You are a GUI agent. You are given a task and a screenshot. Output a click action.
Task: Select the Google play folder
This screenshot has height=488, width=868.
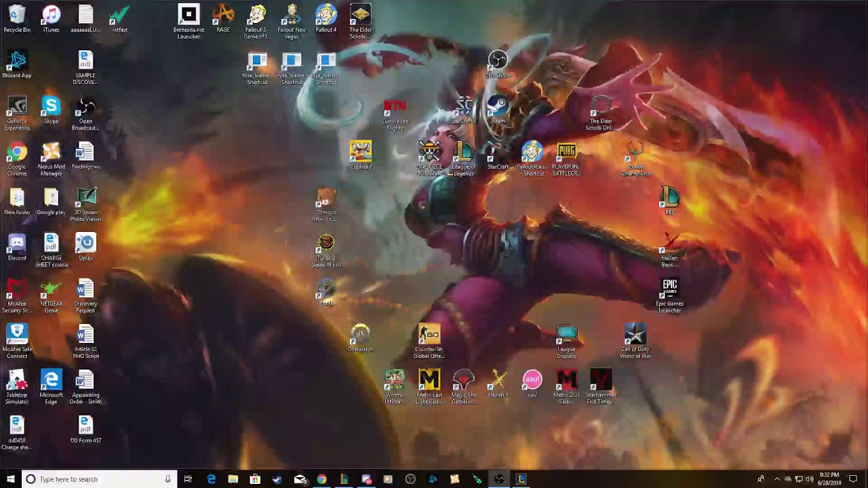coord(51,201)
